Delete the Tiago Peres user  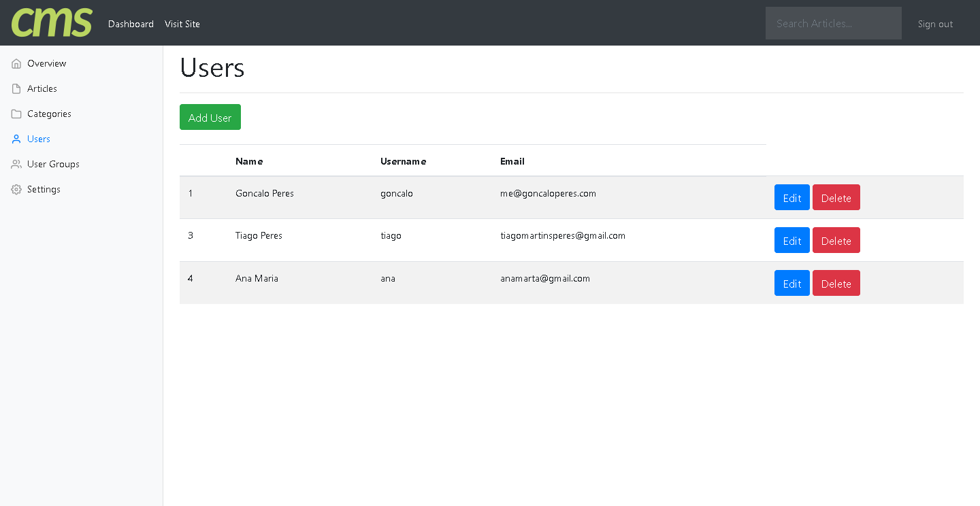click(836, 241)
